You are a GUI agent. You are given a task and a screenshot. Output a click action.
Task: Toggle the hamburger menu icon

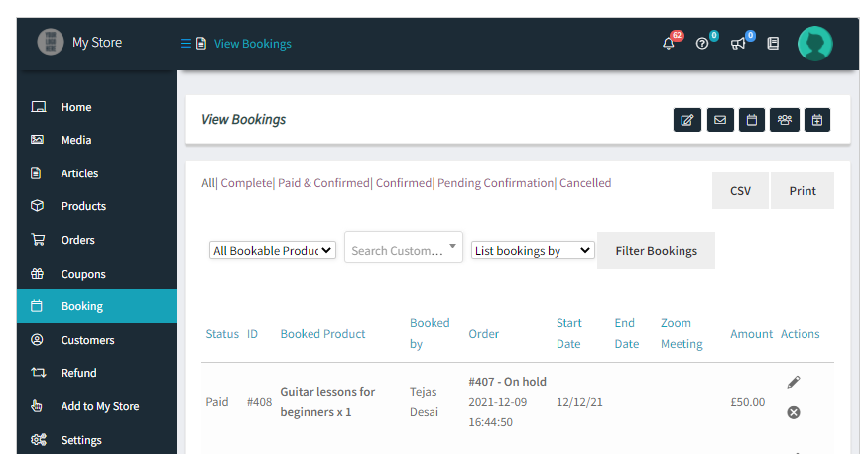tap(186, 44)
